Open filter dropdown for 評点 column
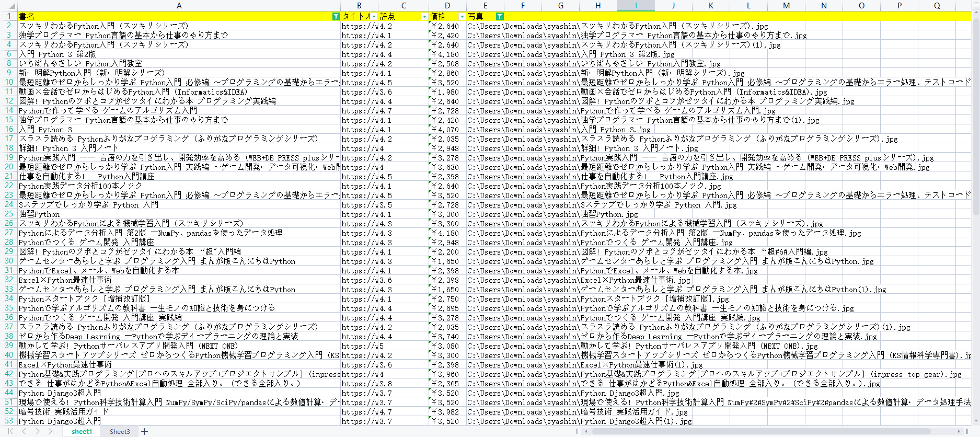This screenshot has height=437, width=980. click(424, 17)
